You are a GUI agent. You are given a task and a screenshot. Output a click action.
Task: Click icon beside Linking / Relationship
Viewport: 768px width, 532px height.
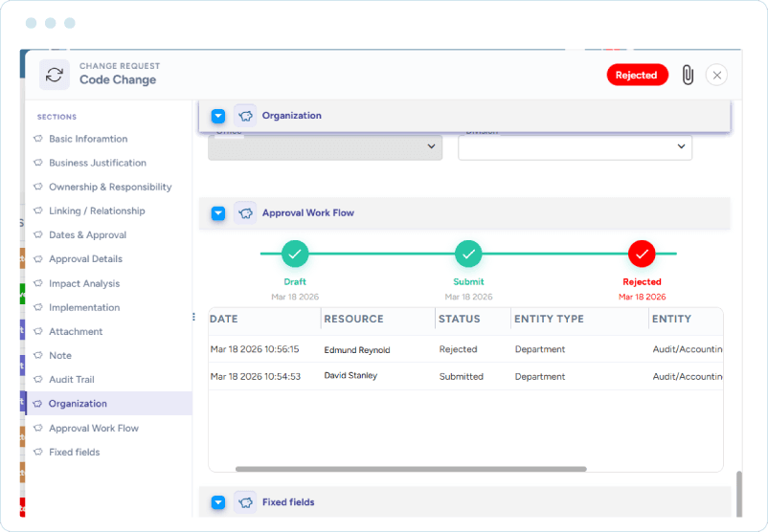37,211
